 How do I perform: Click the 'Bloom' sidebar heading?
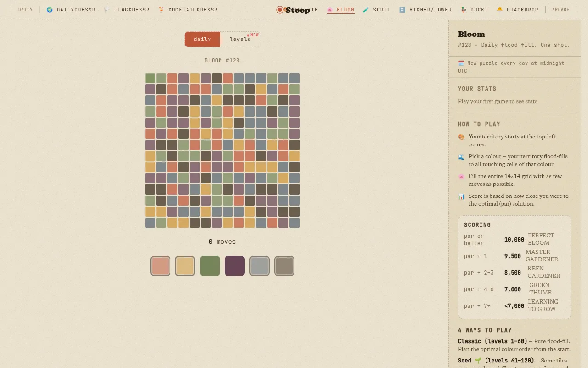pyautogui.click(x=471, y=34)
